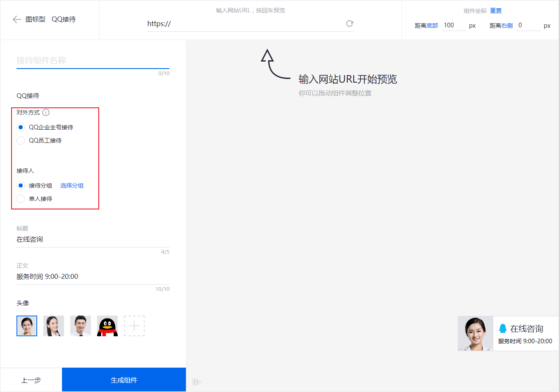Viewport: 559px width, 392px height.
Task: Select 接待分组 radio option
Action: (x=21, y=185)
